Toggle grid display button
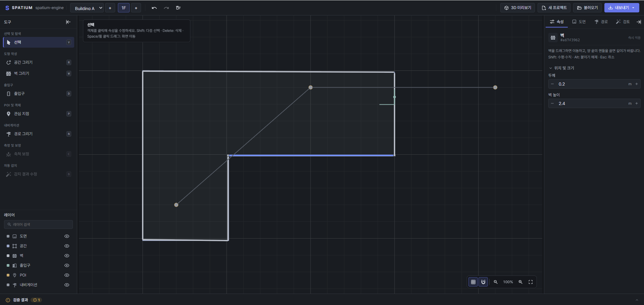This screenshot has width=644, height=305. [x=473, y=282]
